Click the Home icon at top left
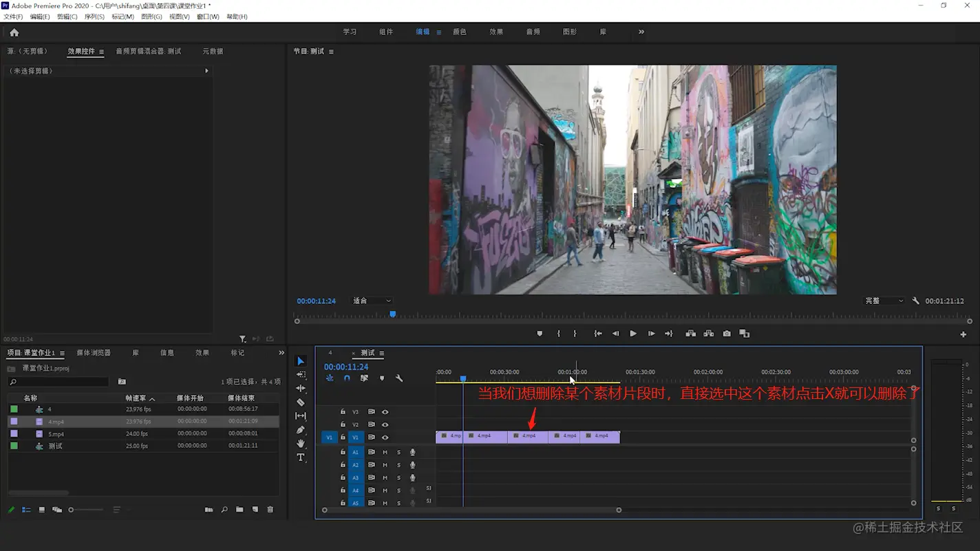 (14, 32)
